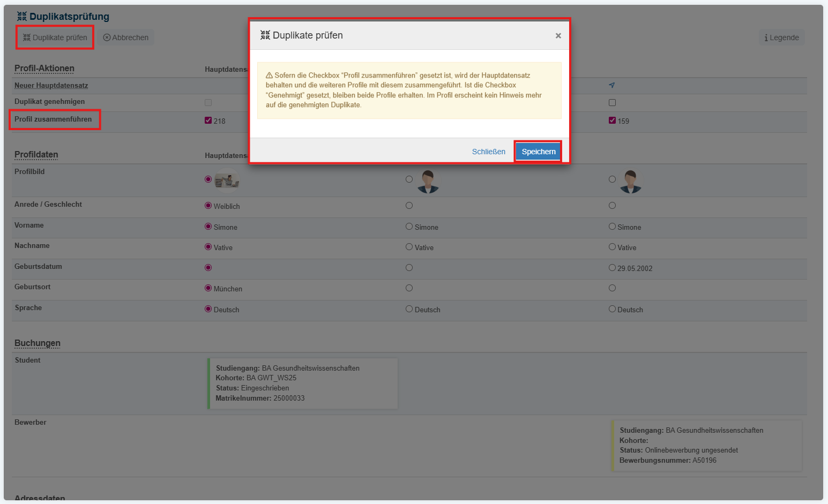Close the Duplikate prüfen dialog with X
Screen dimensions: 828x504
[558, 36]
